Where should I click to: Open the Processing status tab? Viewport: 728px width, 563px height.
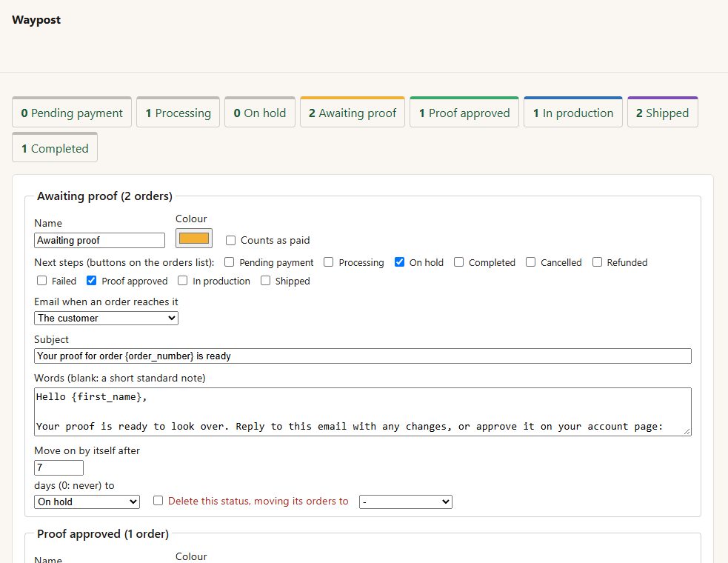178,112
